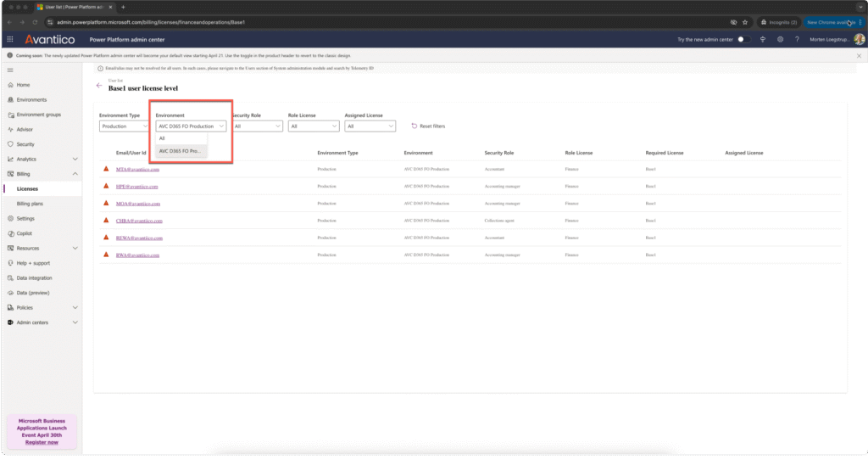Bookmark this page with the star icon

(x=745, y=22)
